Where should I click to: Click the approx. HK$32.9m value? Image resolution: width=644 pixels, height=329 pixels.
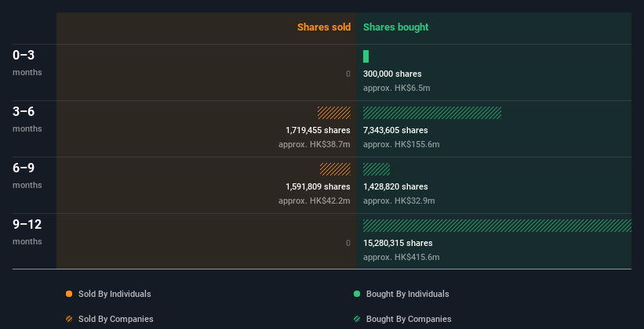[x=398, y=201]
